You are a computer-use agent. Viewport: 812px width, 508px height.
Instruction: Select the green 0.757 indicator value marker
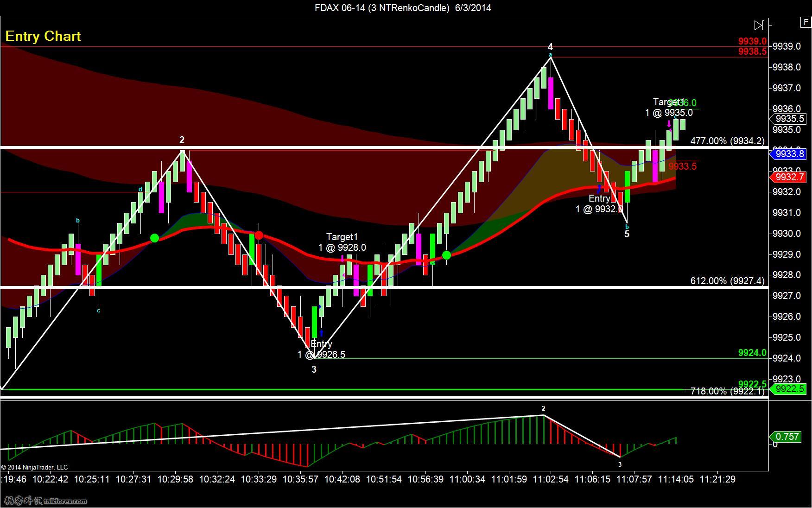(x=786, y=437)
